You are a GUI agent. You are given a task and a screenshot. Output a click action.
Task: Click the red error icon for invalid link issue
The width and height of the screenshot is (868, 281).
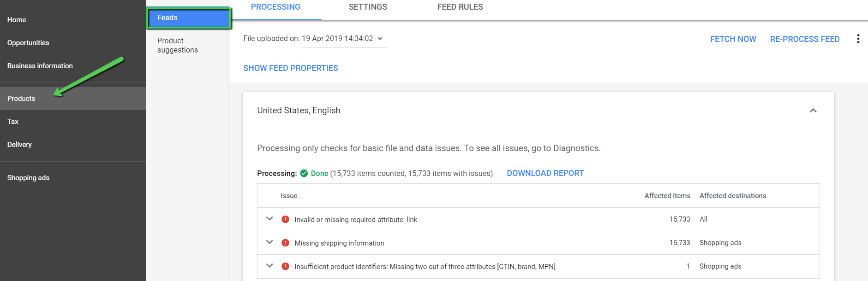pyautogui.click(x=285, y=219)
